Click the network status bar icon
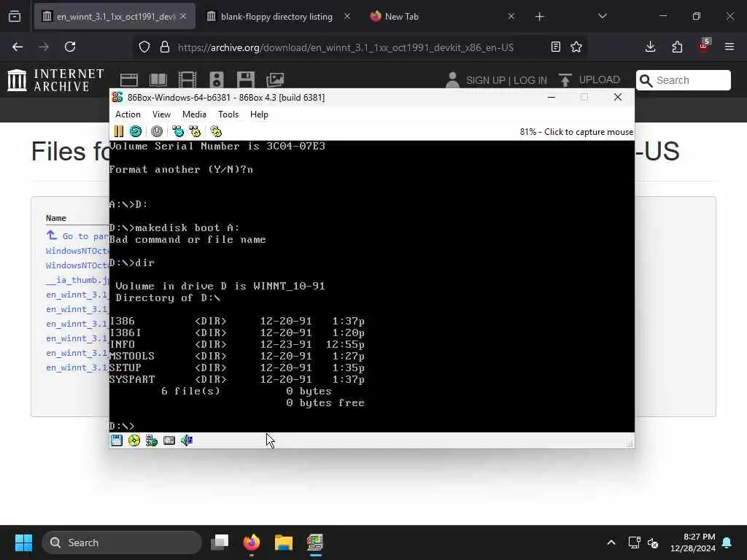This screenshot has height=560, width=747. click(152, 440)
